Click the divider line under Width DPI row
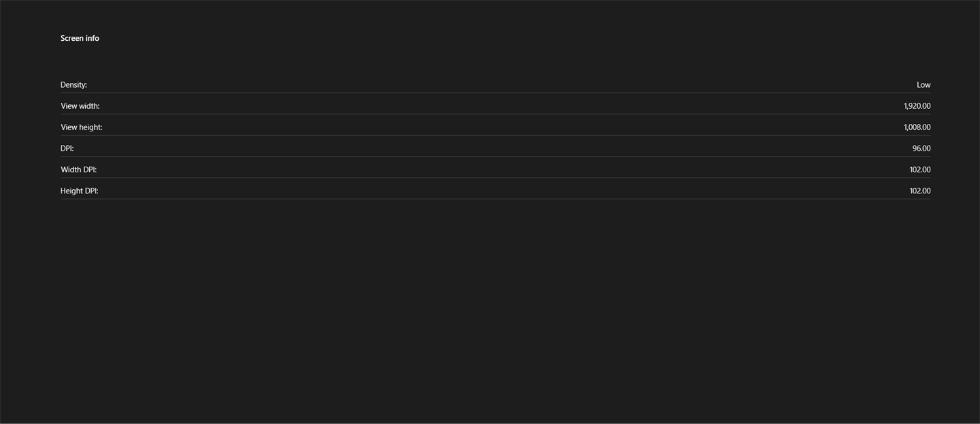980x424 pixels. pos(495,177)
